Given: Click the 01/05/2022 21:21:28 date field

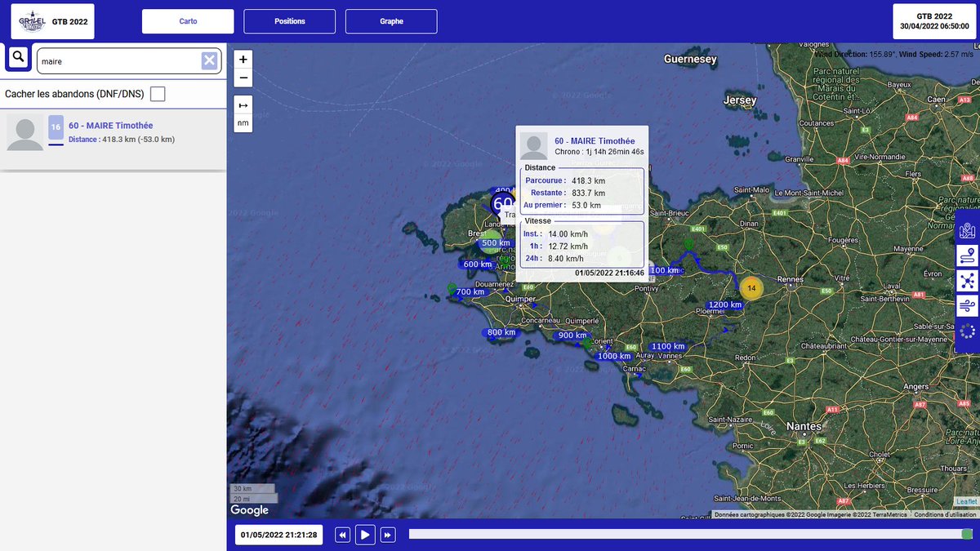Looking at the screenshot, I should point(279,535).
